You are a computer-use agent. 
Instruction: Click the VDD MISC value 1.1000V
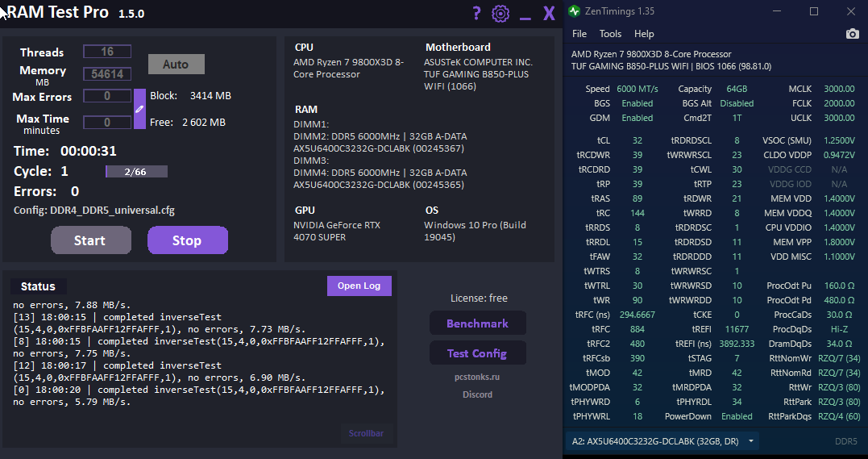coord(839,257)
